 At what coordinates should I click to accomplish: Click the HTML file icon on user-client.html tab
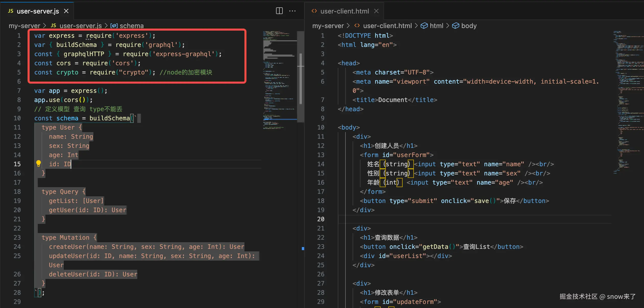pos(314,11)
